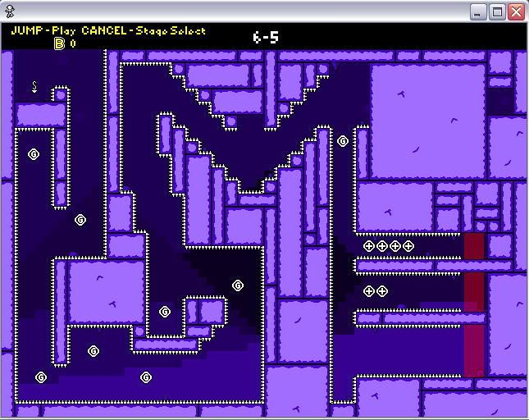529x420 pixels.
Task: Click the rightmost cross orb in the four-orb row
Action: coord(408,246)
